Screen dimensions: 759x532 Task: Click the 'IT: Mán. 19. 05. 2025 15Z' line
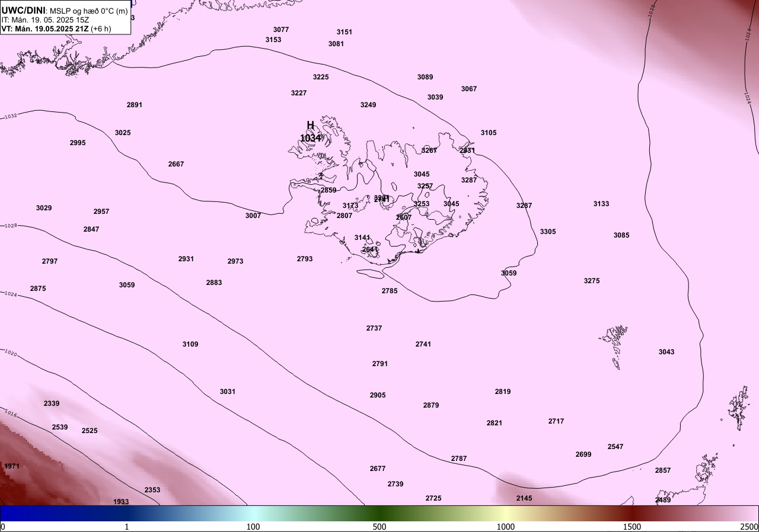[x=45, y=20]
